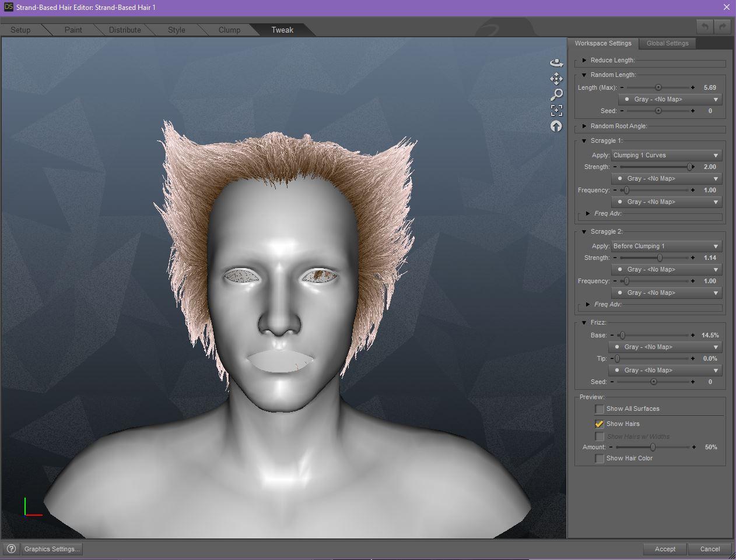Open Graphics Settings
The height and width of the screenshot is (560, 736).
(x=51, y=549)
